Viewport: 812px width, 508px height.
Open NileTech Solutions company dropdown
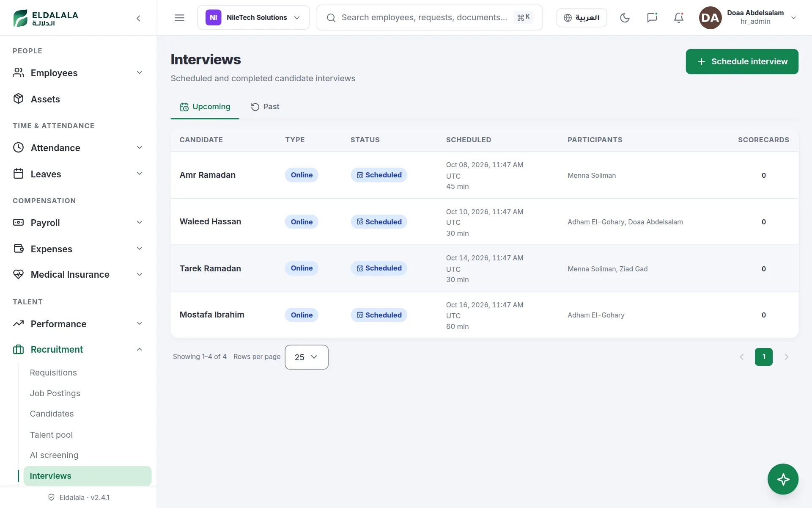click(253, 18)
